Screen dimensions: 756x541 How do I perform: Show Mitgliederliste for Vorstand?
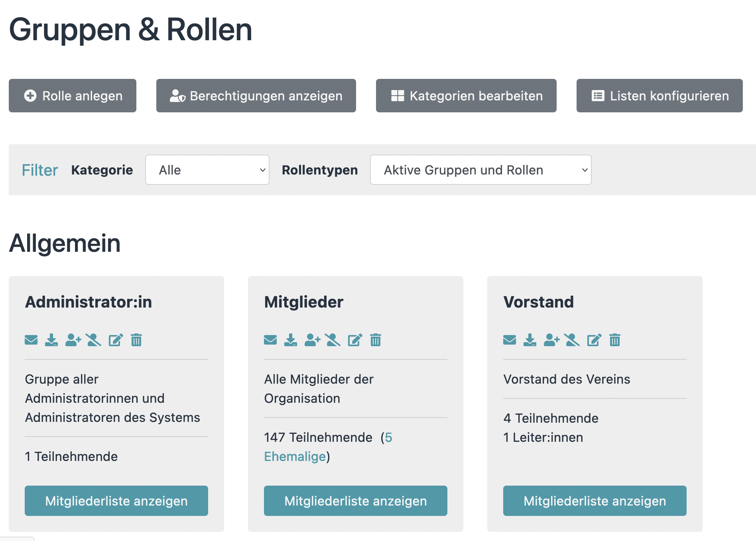pos(595,501)
